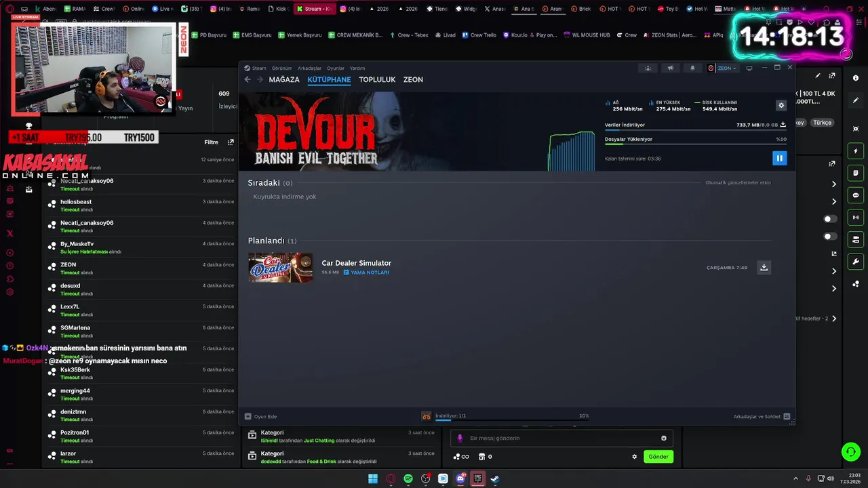Open Yardım menu
Image resolution: width=868 pixels, height=488 pixels.
[357, 68]
